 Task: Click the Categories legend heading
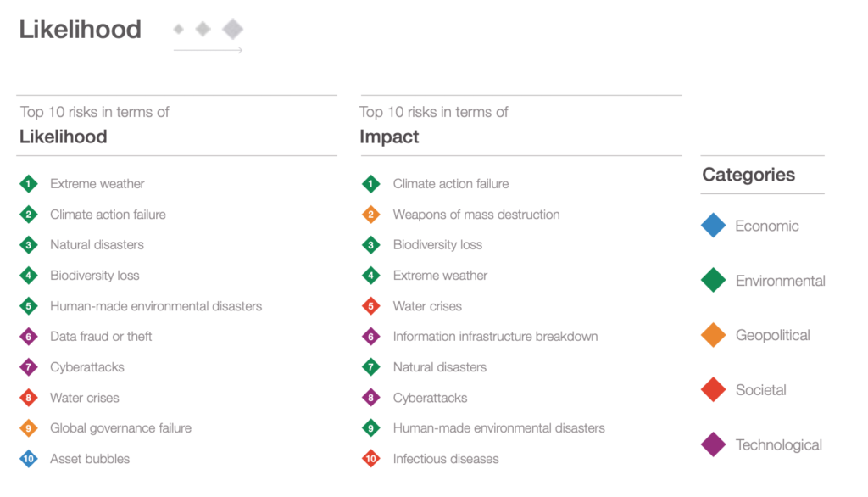(748, 175)
